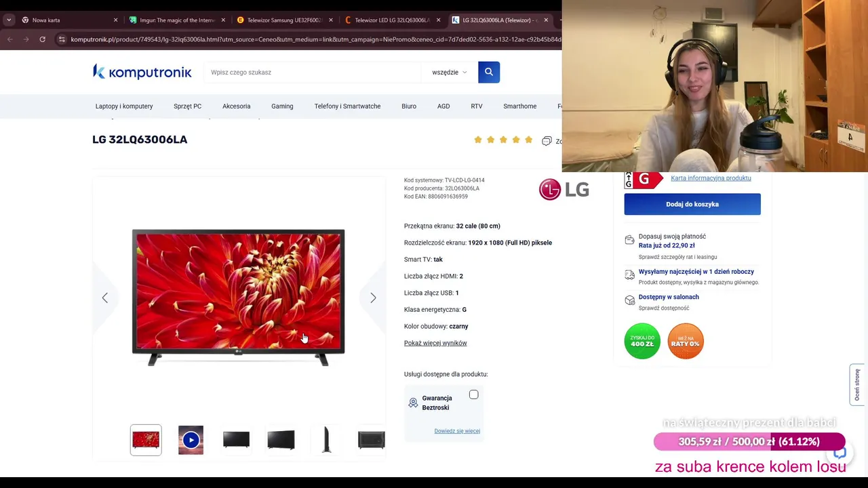Click the Gwarancja Beztroski badge icon
Viewport: 868px width, 488px height.
pyautogui.click(x=413, y=403)
